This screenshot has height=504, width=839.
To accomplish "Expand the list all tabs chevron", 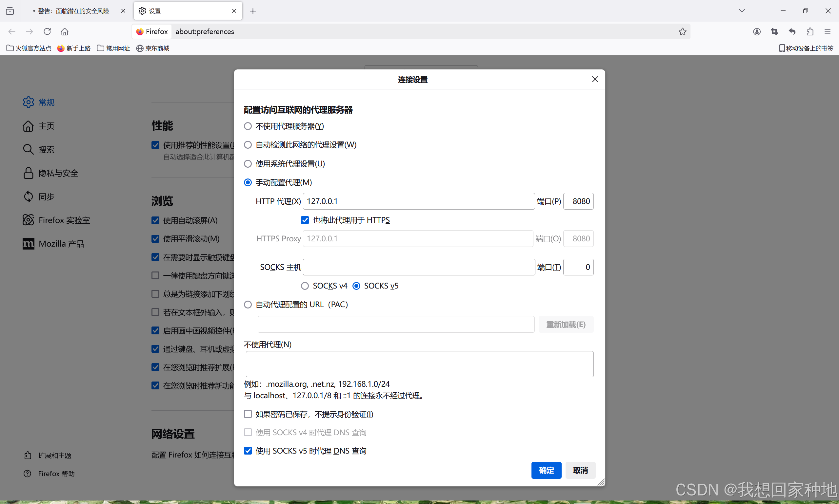I will click(x=742, y=11).
